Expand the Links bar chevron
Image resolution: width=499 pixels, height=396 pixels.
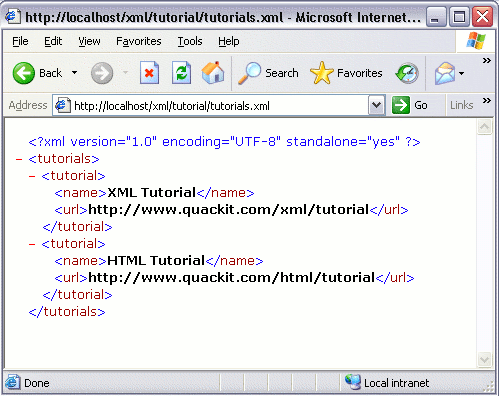click(x=487, y=100)
